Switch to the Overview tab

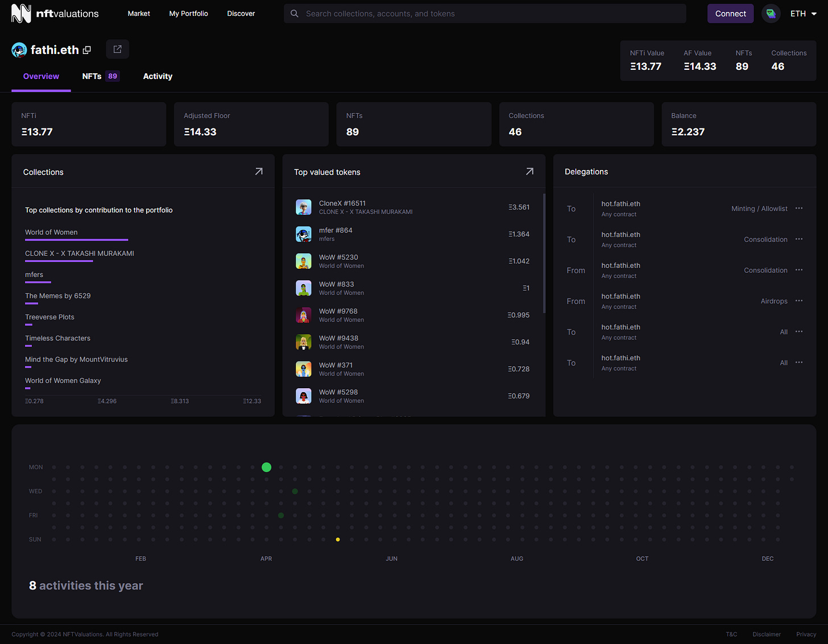click(x=41, y=76)
